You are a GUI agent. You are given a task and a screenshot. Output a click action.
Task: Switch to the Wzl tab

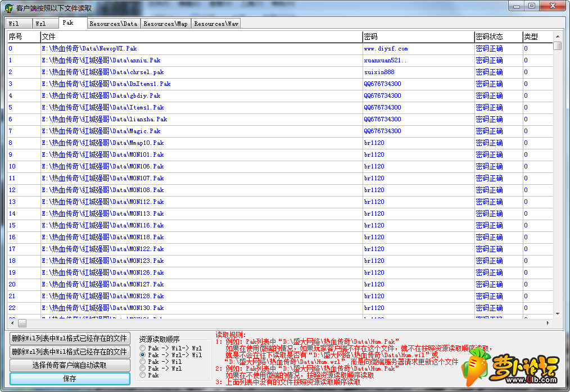point(45,24)
